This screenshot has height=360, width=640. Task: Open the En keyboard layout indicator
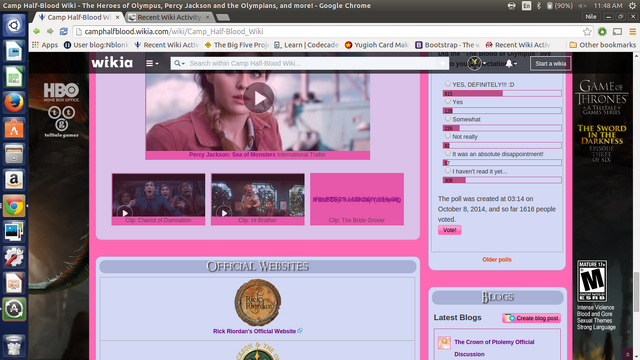click(527, 5)
